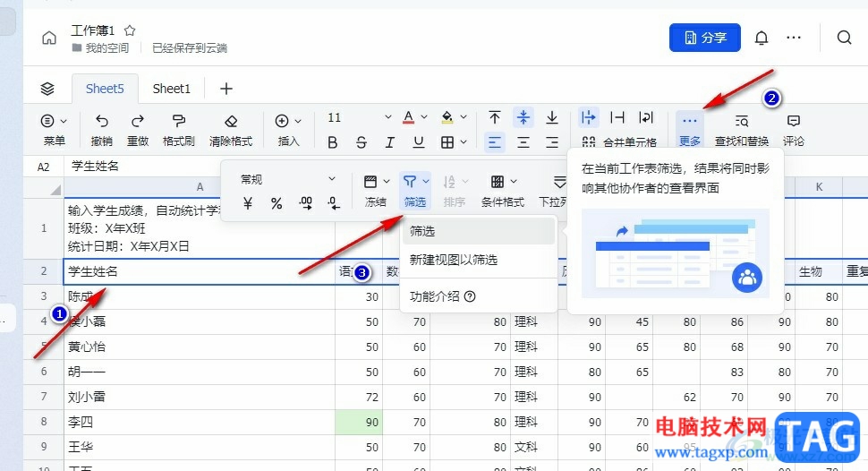
Task: Open the 我的空间 folder link
Action: (101, 48)
